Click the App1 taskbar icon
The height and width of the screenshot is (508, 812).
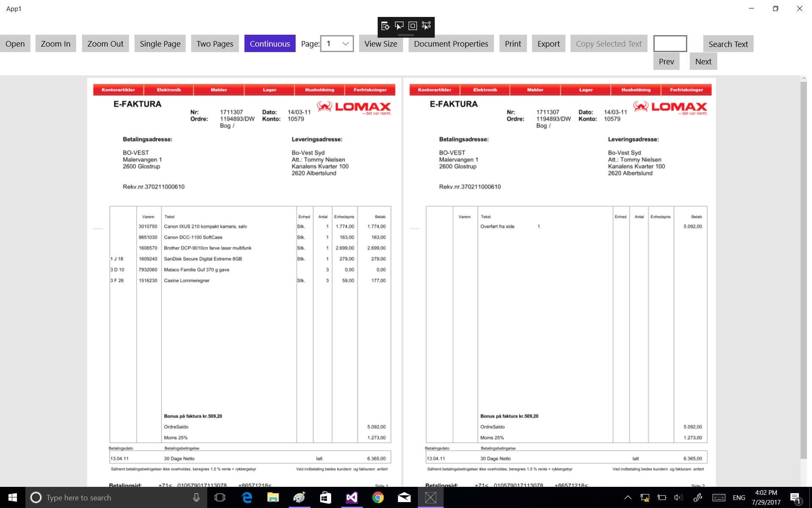click(431, 497)
